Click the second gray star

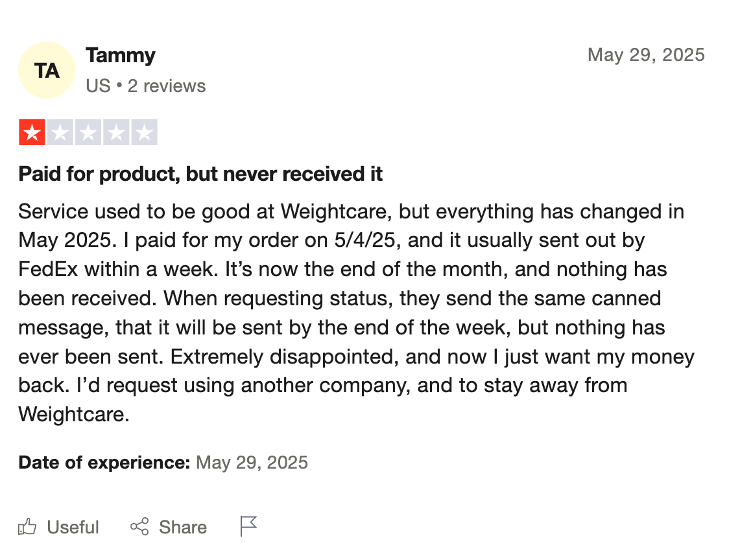pos(60,132)
